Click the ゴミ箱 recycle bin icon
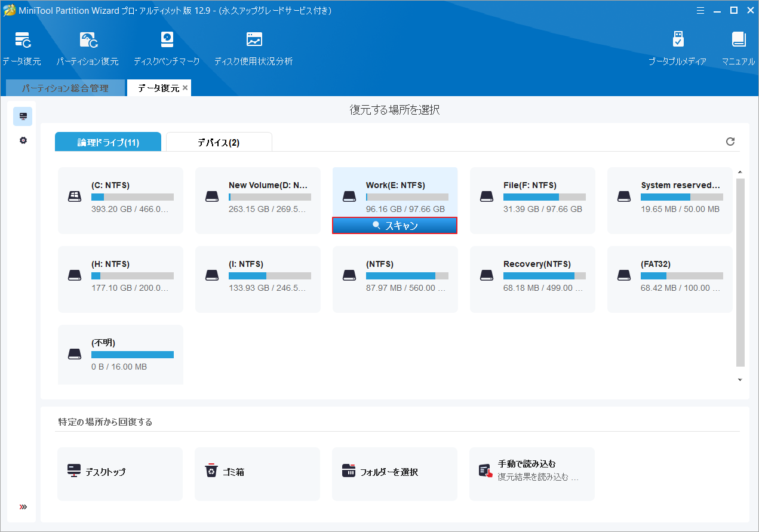This screenshot has width=759, height=532. tap(211, 471)
